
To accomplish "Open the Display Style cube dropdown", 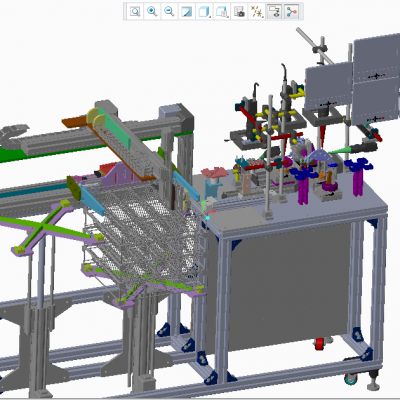I will tap(204, 12).
